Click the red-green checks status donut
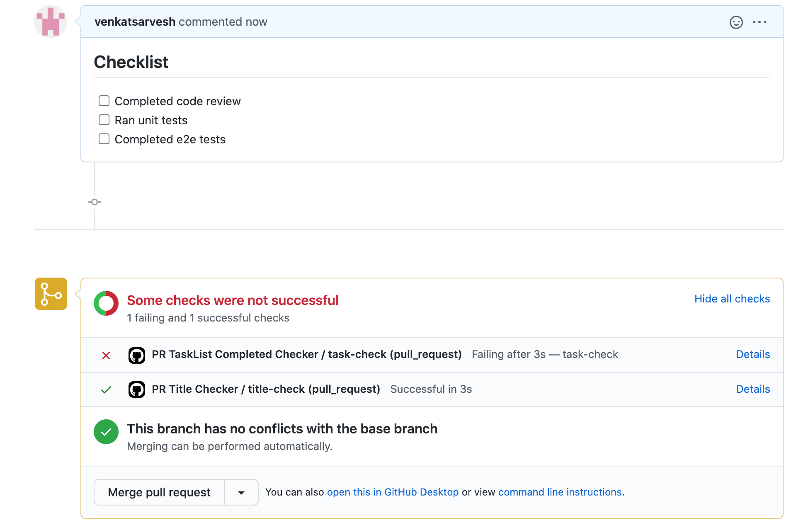This screenshot has width=796, height=532. click(x=106, y=303)
